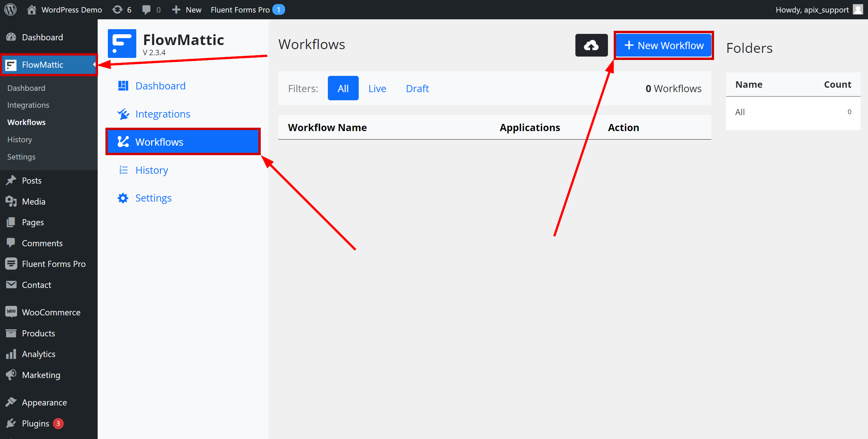Click the Marketing megaphone icon
The image size is (868, 439).
(x=11, y=375)
